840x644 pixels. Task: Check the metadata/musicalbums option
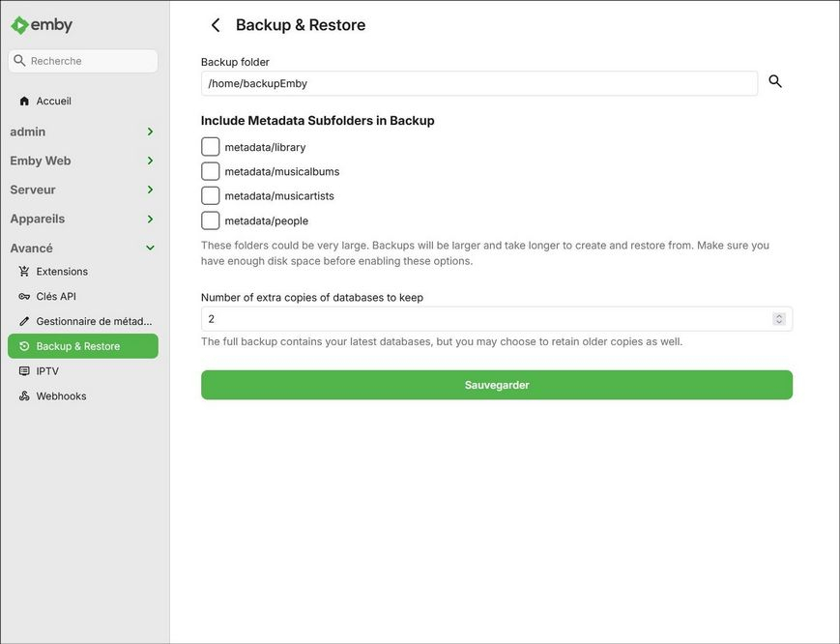(211, 171)
